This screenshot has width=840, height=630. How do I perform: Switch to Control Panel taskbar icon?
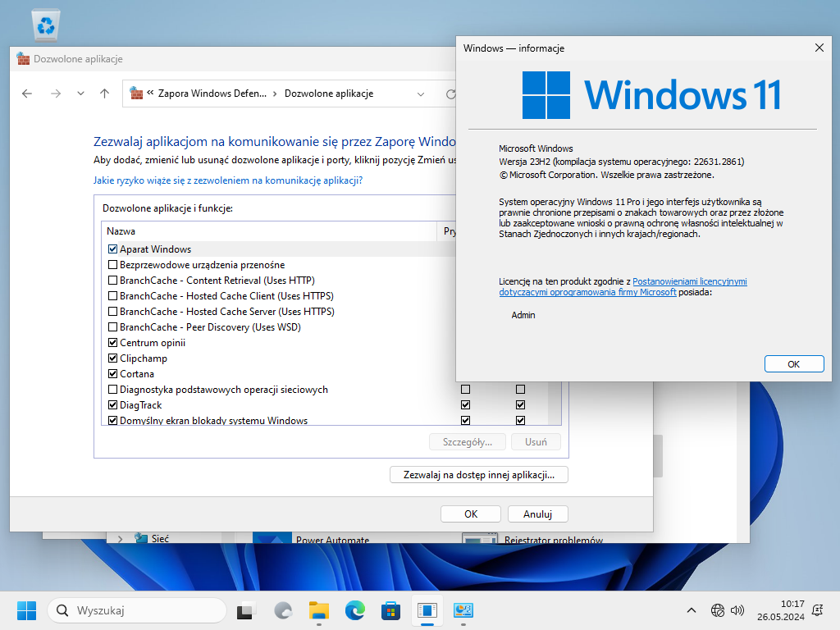pyautogui.click(x=463, y=610)
